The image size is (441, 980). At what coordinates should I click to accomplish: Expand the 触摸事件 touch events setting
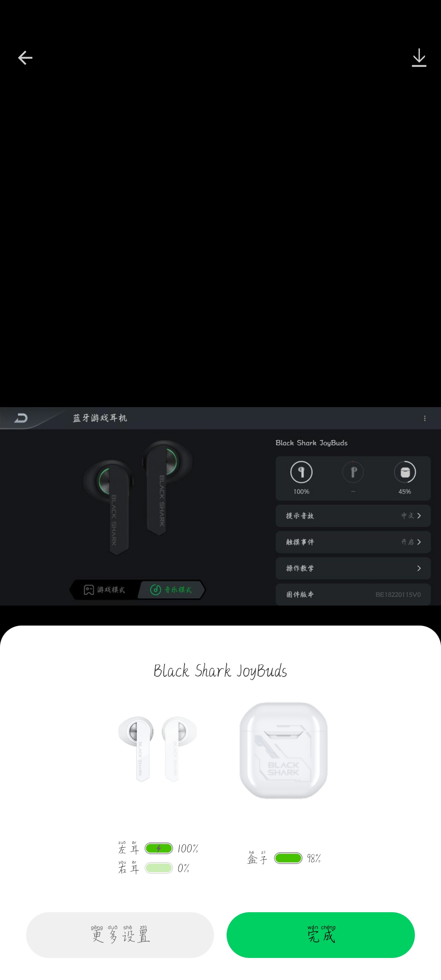pyautogui.click(x=353, y=542)
